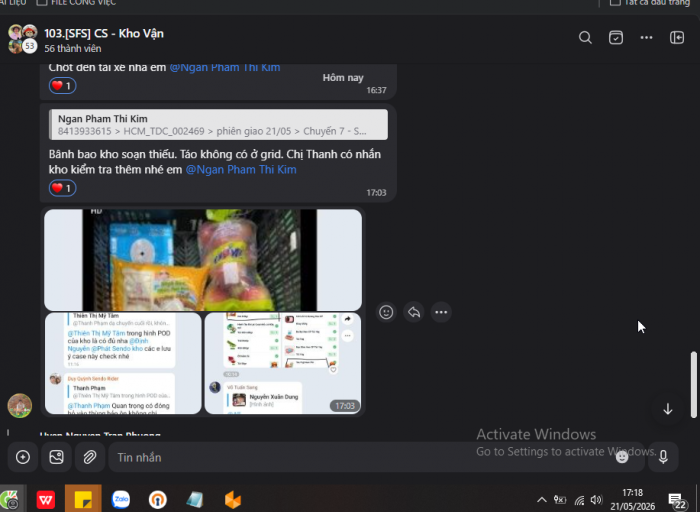
Task: Show hidden system tray icons
Action: pos(542,500)
